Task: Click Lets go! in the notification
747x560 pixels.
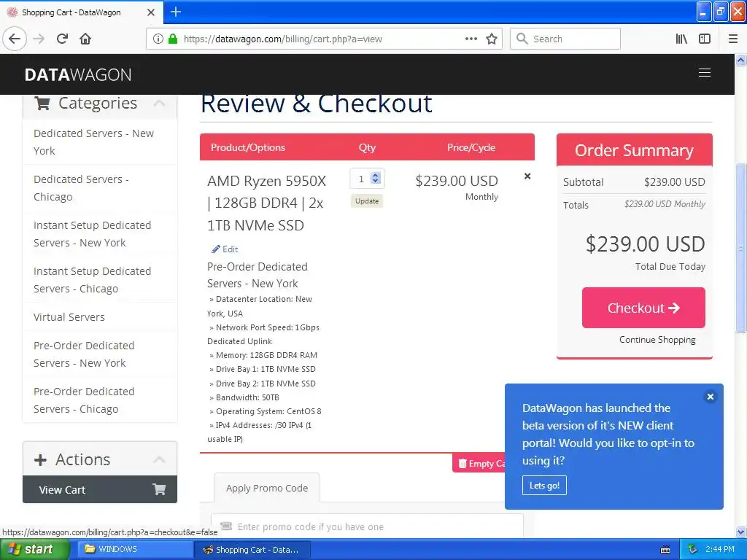Action: (544, 485)
